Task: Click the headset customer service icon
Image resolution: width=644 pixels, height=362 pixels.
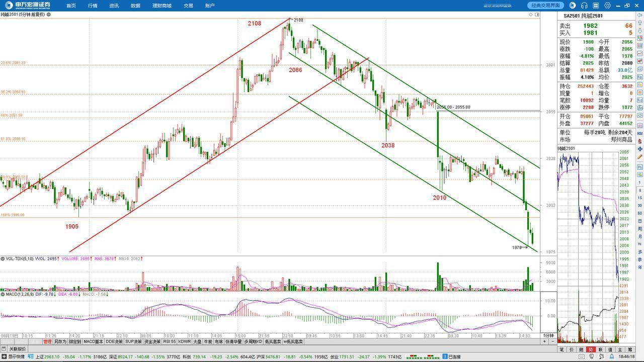Action: pos(584,5)
